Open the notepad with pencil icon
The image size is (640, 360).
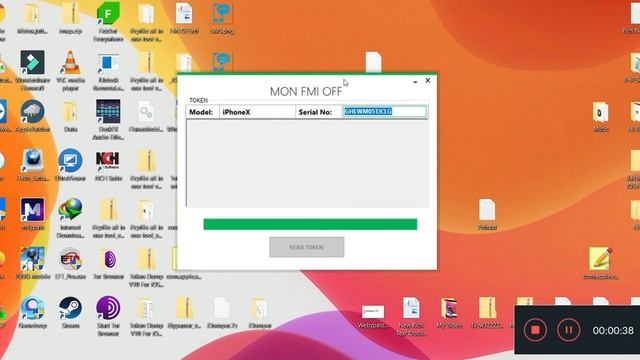click(600, 263)
